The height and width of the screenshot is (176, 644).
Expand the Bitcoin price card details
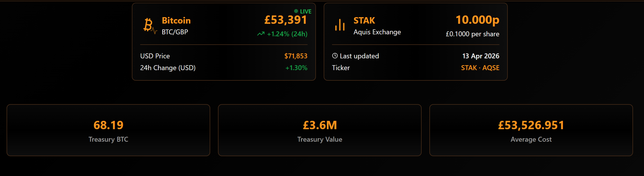[x=224, y=42]
